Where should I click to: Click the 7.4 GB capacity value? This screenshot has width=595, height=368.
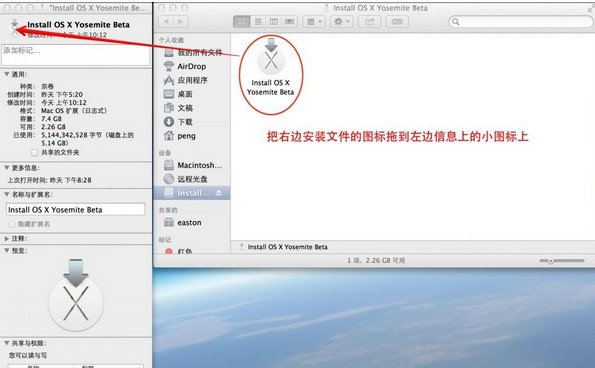tap(51, 119)
